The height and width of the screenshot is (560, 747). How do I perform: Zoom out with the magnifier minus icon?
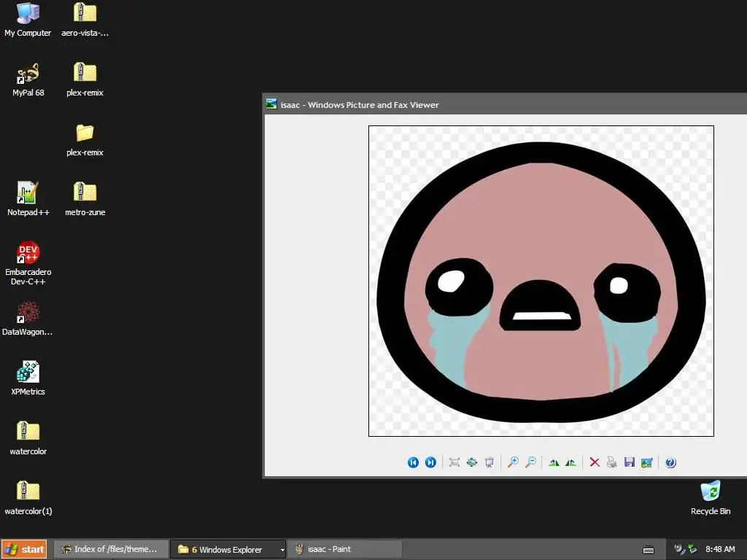point(530,462)
